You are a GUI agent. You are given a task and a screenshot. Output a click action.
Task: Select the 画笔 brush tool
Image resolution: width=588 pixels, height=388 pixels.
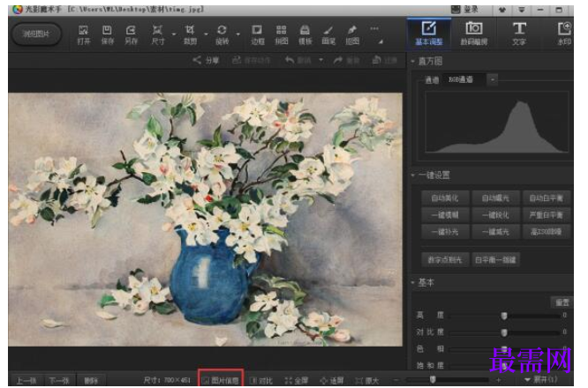click(x=328, y=35)
